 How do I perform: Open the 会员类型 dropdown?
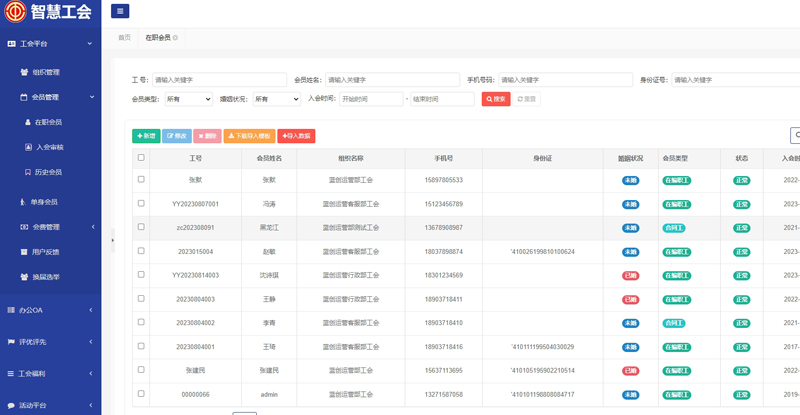coord(188,99)
